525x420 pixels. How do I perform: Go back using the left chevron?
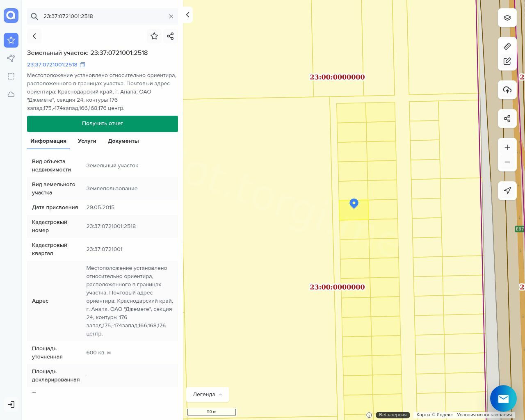pyautogui.click(x=34, y=36)
